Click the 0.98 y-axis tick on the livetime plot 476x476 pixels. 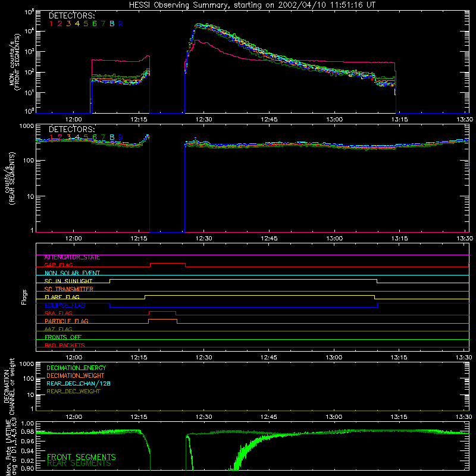pyautogui.click(x=28, y=433)
